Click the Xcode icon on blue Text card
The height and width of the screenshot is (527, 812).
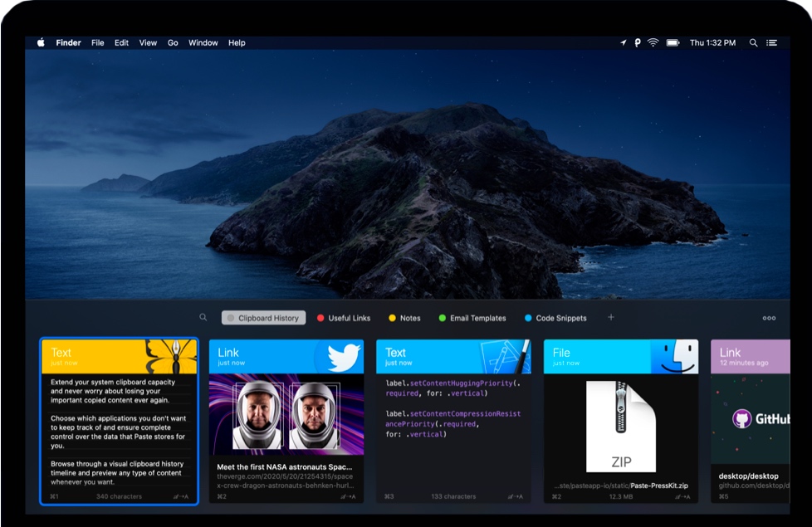[x=506, y=356]
